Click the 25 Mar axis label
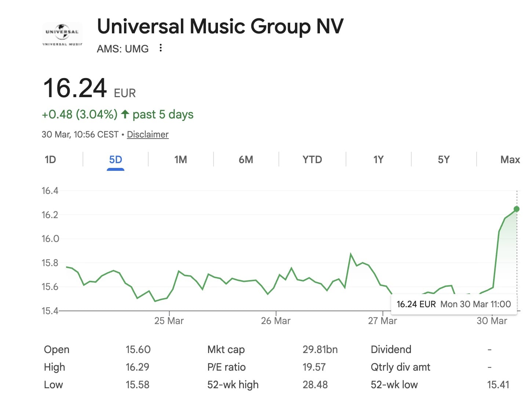Image resolution: width=532 pixels, height=415 pixels. click(x=169, y=321)
